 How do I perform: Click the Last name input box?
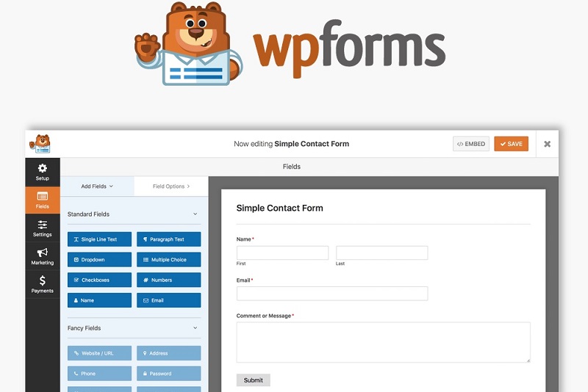pyautogui.click(x=381, y=253)
